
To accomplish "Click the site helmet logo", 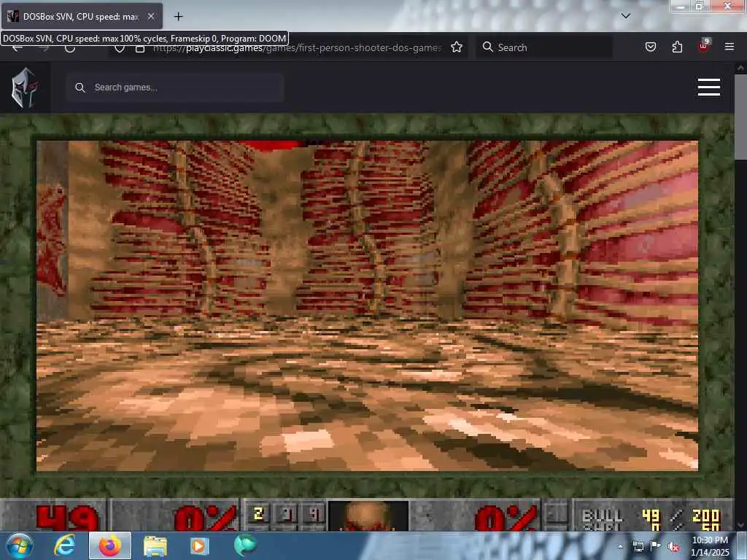I will pos(25,87).
